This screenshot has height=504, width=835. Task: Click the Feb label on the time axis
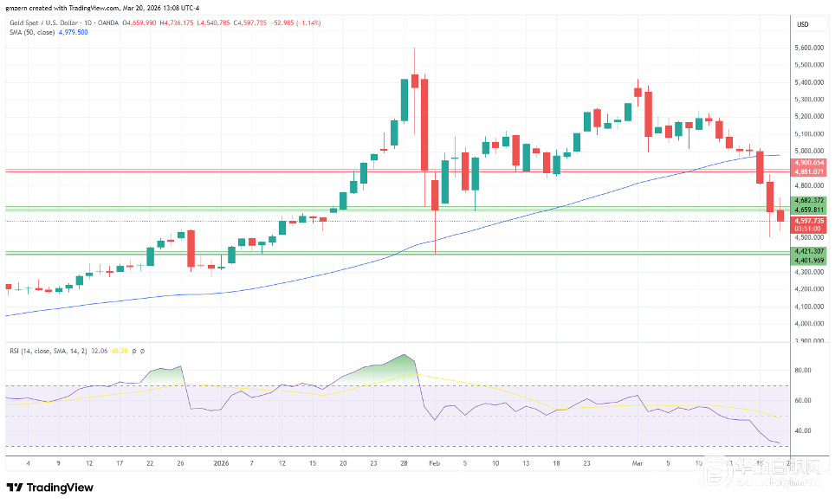pos(436,463)
